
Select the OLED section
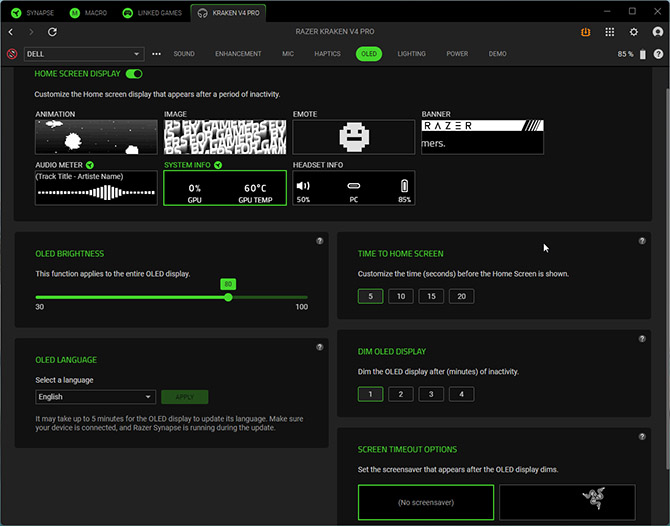(369, 54)
